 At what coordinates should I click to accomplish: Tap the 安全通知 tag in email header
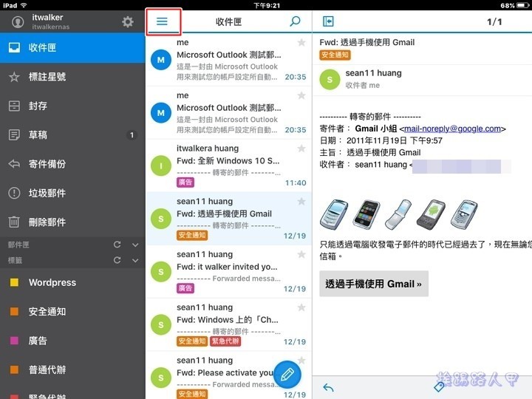click(335, 55)
